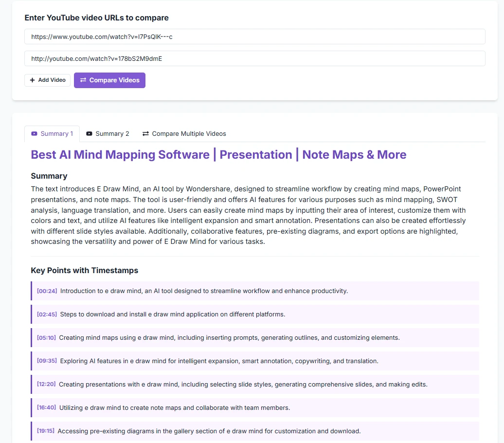504x443 pixels.
Task: Select the Summary 1 tab
Action: (x=52, y=134)
